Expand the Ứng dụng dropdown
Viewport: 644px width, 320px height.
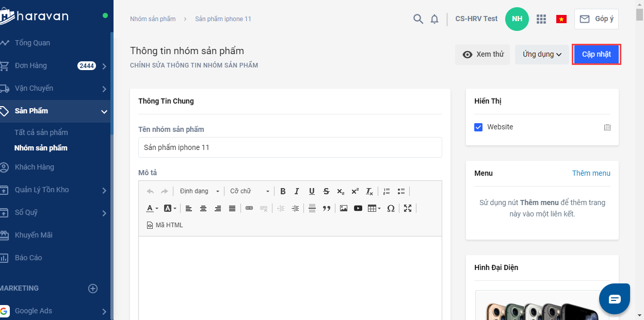click(542, 55)
